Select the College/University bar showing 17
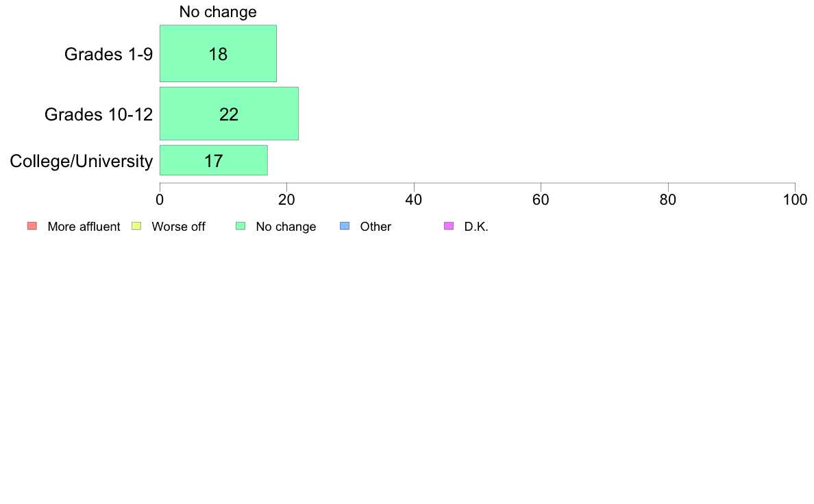Screen dimensions: 814x504 (x=213, y=160)
